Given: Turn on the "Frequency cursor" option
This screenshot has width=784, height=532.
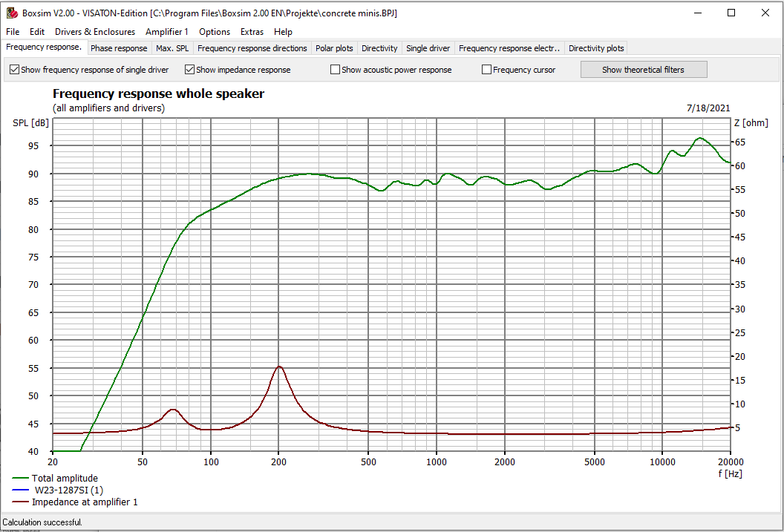Looking at the screenshot, I should coord(486,69).
